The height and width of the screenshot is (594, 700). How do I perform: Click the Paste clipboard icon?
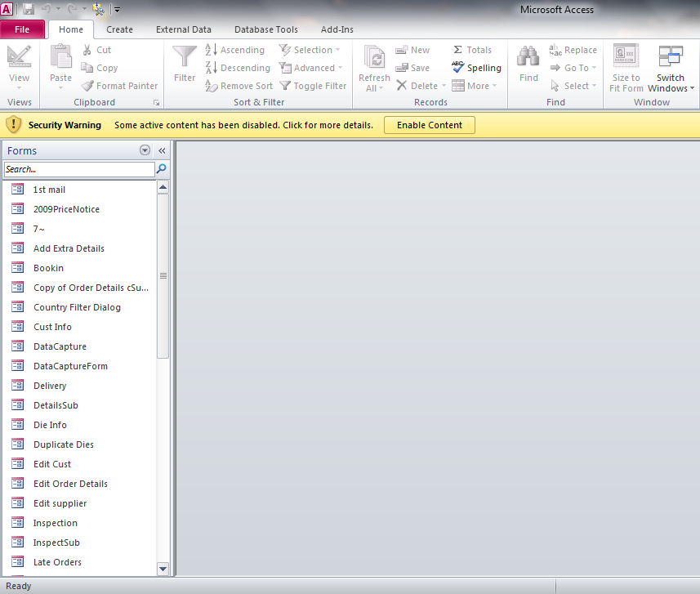pyautogui.click(x=60, y=56)
